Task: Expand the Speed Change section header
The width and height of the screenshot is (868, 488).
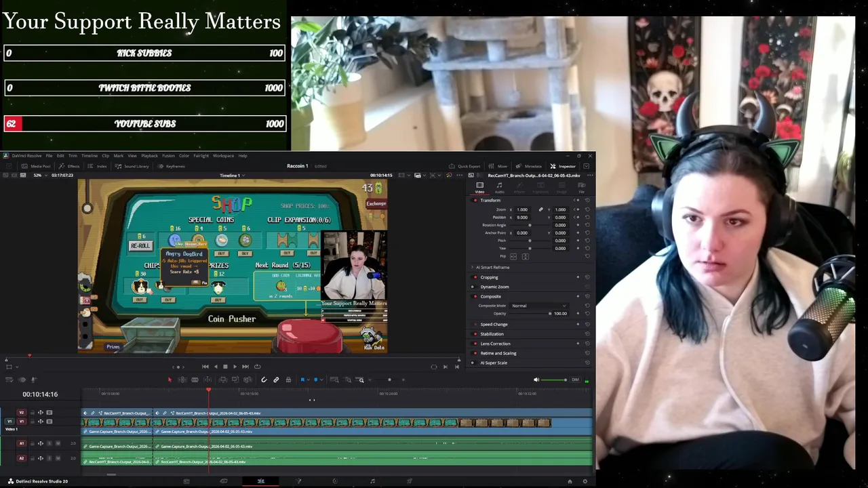Action: click(494, 324)
